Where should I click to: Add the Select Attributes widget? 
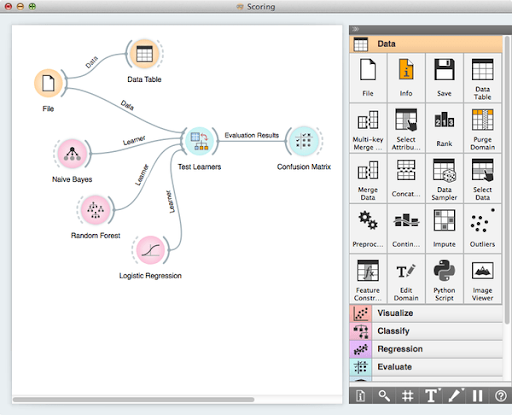pos(406,128)
